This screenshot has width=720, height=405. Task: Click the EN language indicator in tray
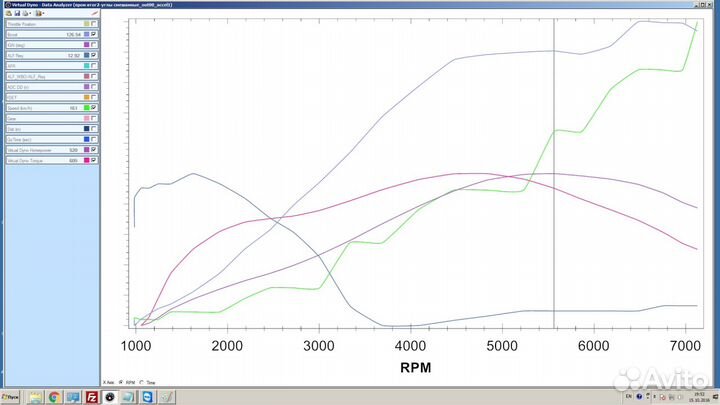click(627, 397)
